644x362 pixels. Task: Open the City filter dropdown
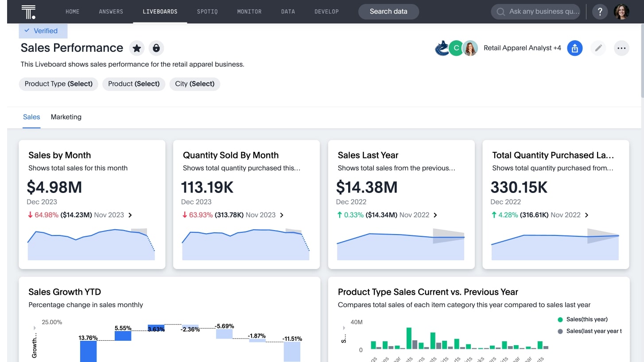(x=195, y=84)
